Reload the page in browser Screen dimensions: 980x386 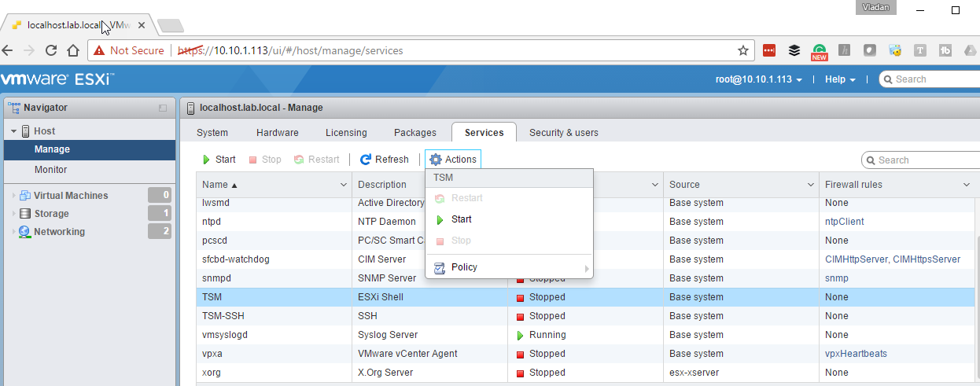tap(51, 50)
